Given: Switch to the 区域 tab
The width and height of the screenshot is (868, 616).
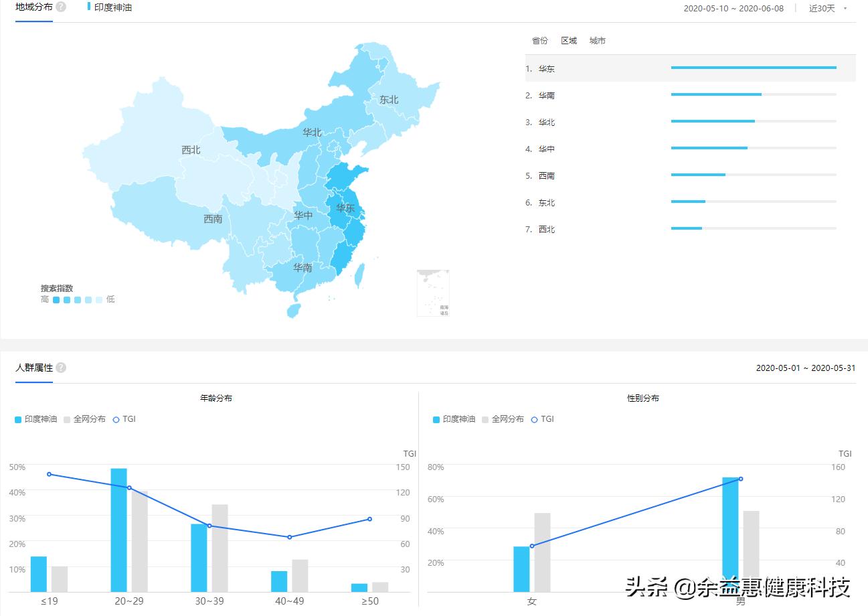Looking at the screenshot, I should coord(568,40).
